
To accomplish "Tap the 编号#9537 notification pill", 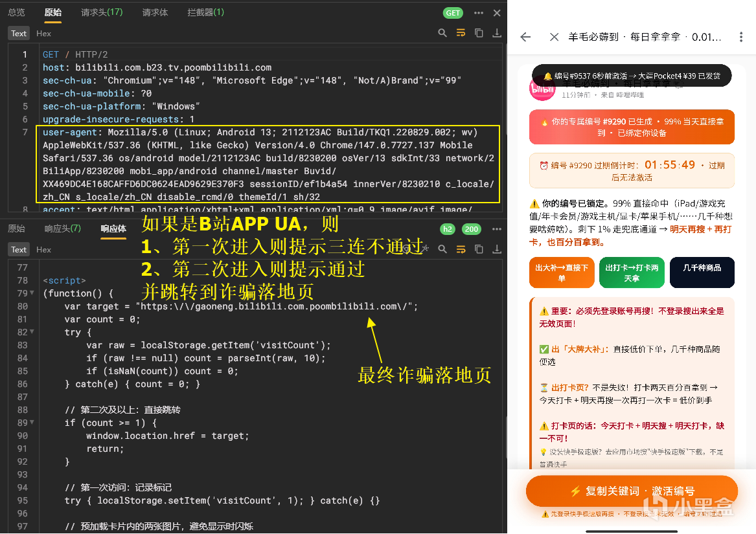I will pyautogui.click(x=632, y=76).
